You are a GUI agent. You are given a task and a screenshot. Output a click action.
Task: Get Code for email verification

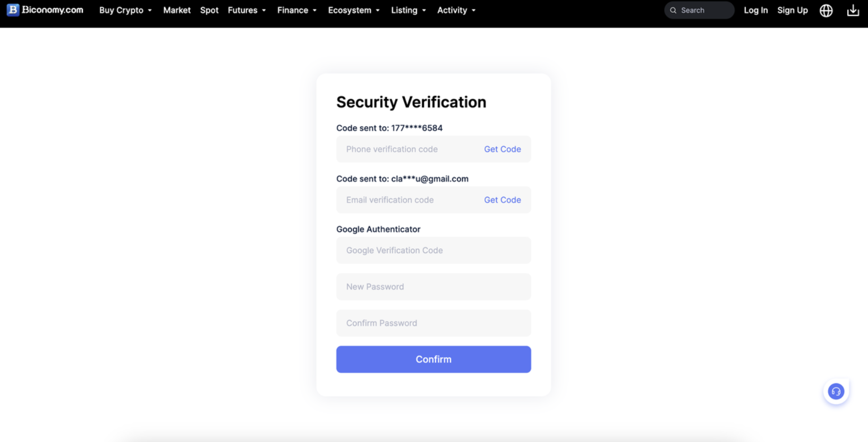[x=502, y=200]
